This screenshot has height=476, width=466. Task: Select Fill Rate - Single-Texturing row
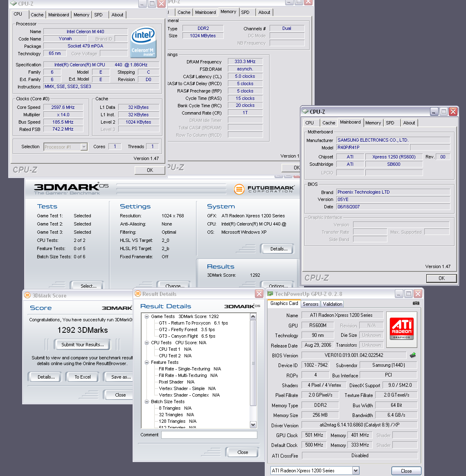point(190,369)
